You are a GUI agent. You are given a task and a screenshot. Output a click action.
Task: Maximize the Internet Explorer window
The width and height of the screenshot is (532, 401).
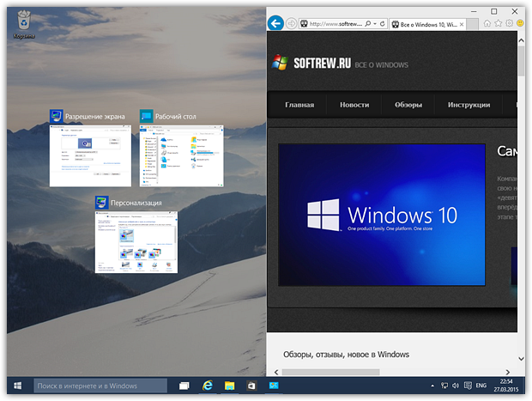pos(494,11)
